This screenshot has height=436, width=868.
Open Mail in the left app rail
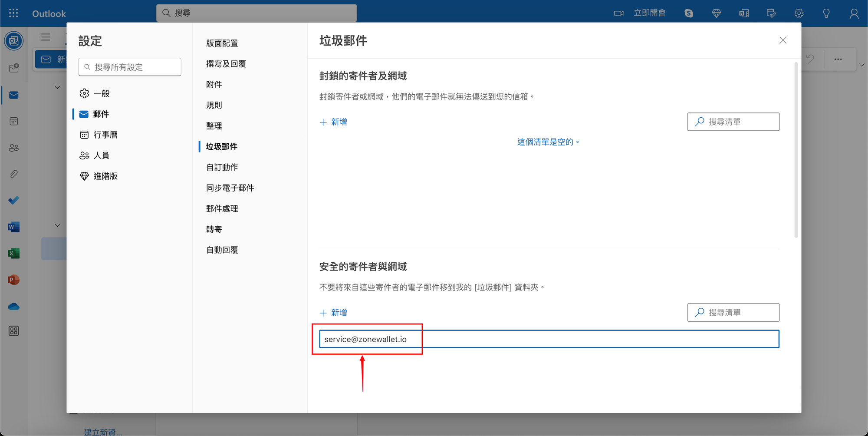point(14,95)
